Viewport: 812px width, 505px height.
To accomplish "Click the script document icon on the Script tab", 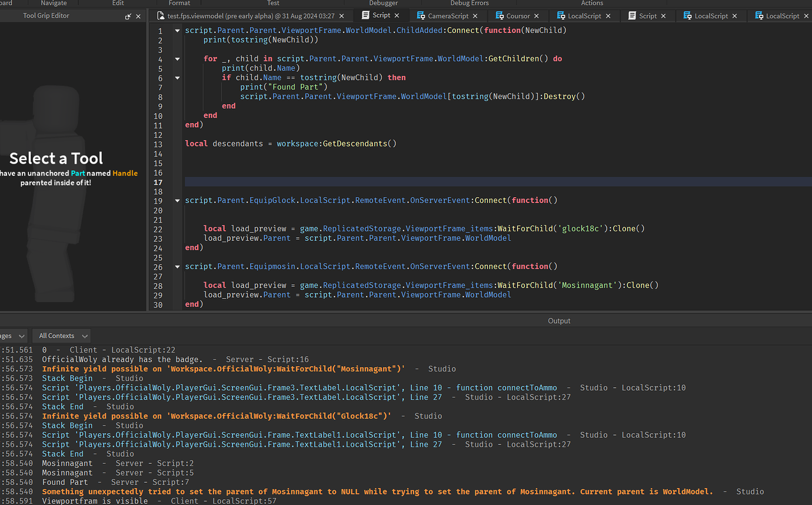I will pyautogui.click(x=366, y=16).
